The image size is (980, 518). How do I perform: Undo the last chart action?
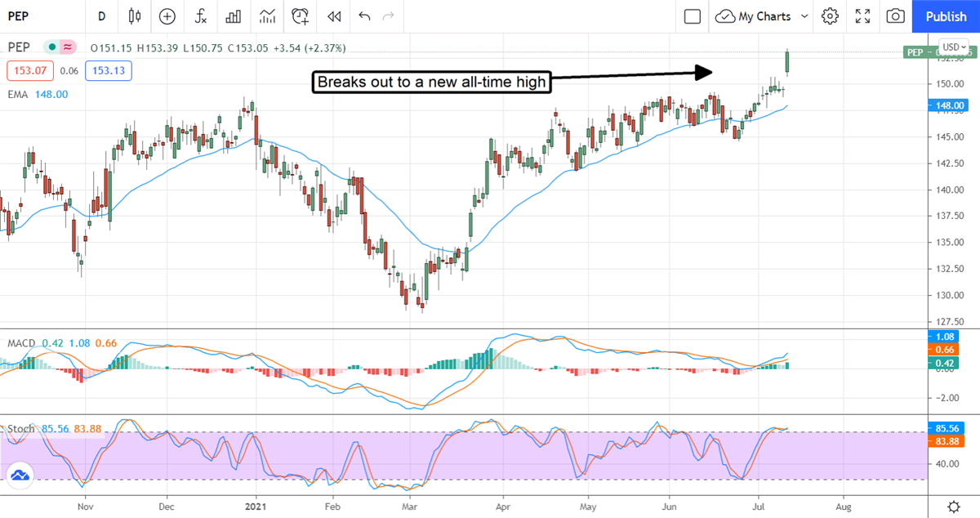tap(364, 16)
